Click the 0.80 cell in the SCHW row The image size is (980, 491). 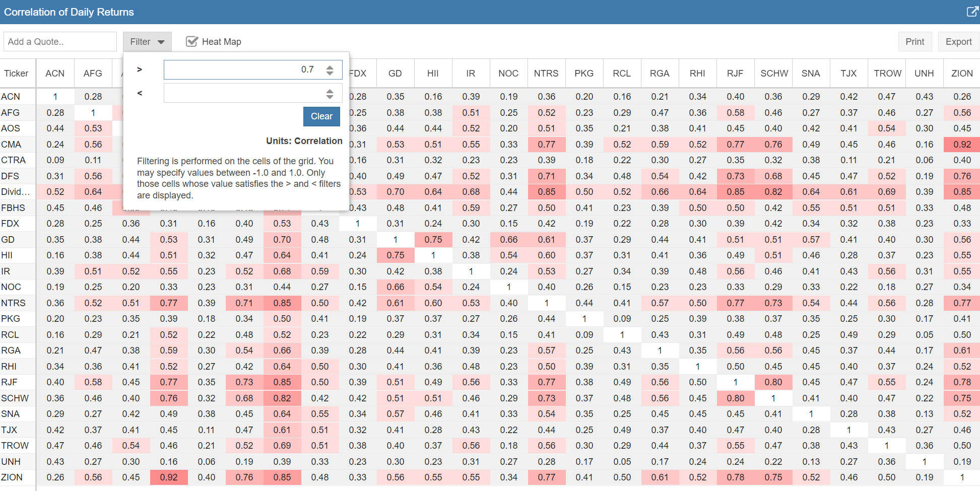(x=736, y=398)
